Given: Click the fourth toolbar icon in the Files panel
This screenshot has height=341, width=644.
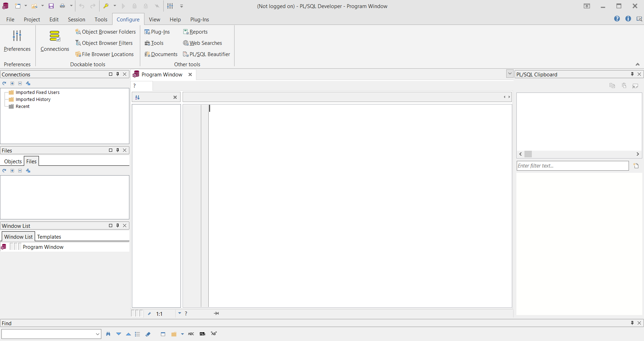Looking at the screenshot, I should point(28,171).
